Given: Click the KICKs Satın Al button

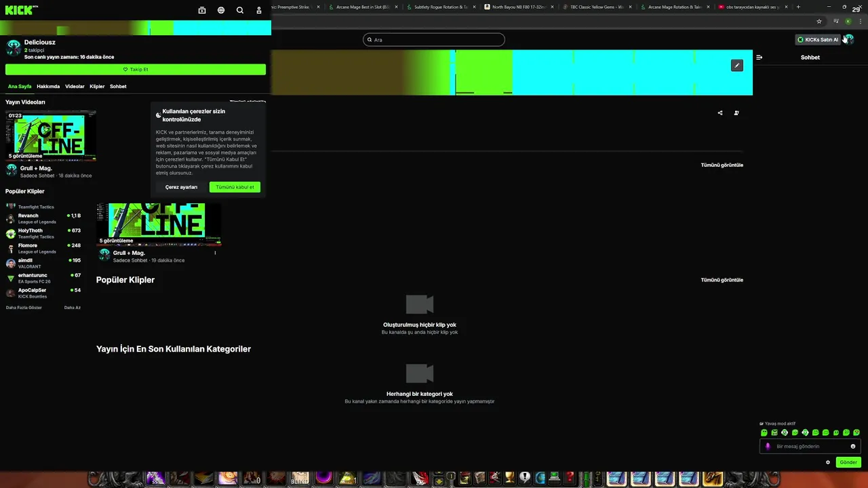Looking at the screenshot, I should tap(818, 39).
